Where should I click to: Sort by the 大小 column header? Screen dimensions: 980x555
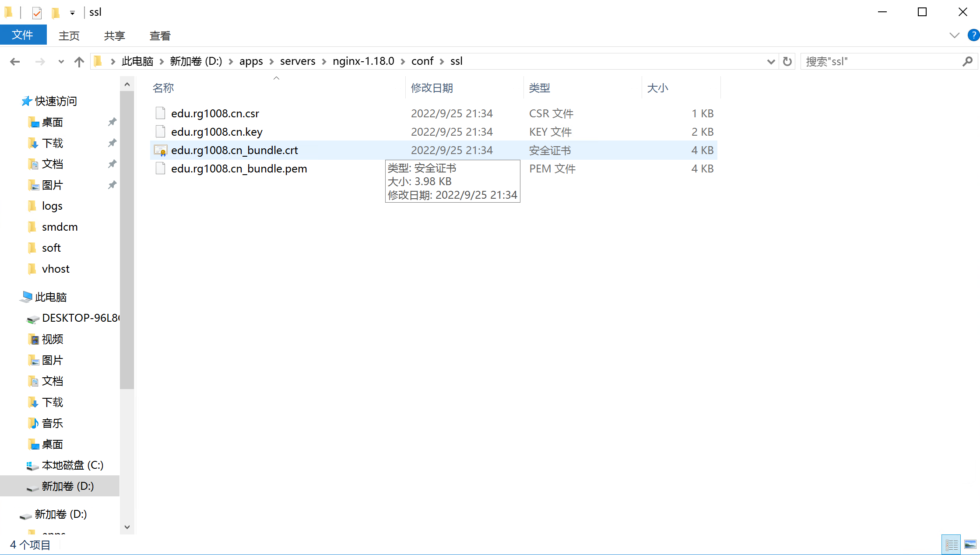point(681,88)
